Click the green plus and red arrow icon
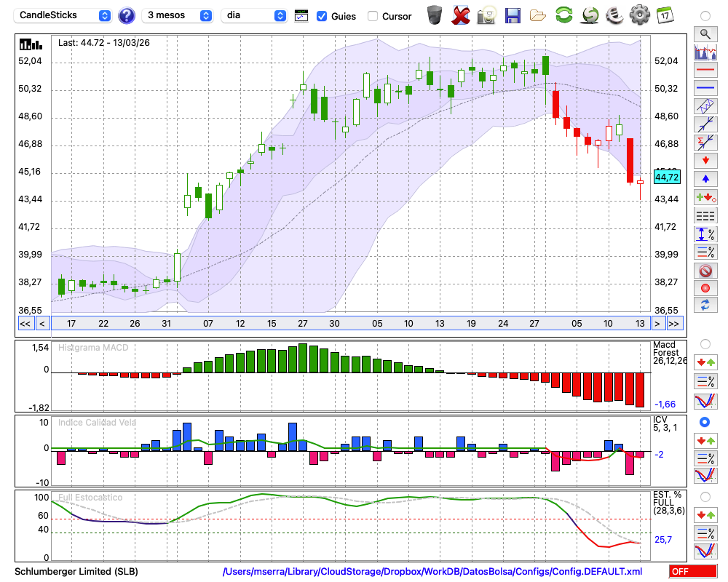The width and height of the screenshot is (728, 582). tap(705, 197)
